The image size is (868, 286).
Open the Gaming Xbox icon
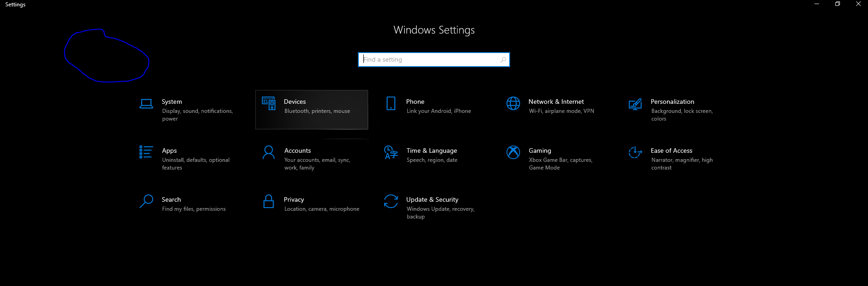[513, 152]
